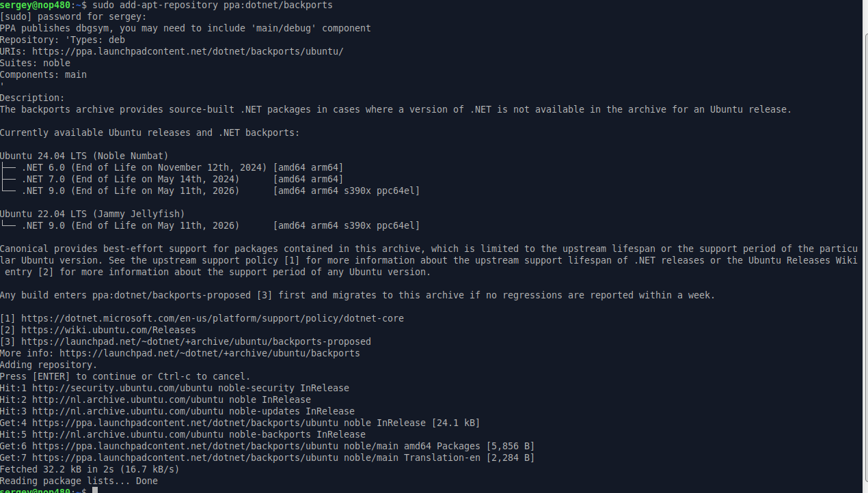Screen dimensions: 868x493
Task: Follow the launchpad backports-proposed URL at reference [3]
Action: click(x=196, y=341)
